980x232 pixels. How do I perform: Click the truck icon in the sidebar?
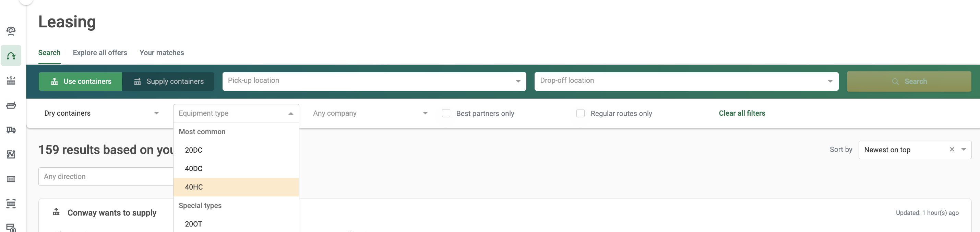click(11, 130)
